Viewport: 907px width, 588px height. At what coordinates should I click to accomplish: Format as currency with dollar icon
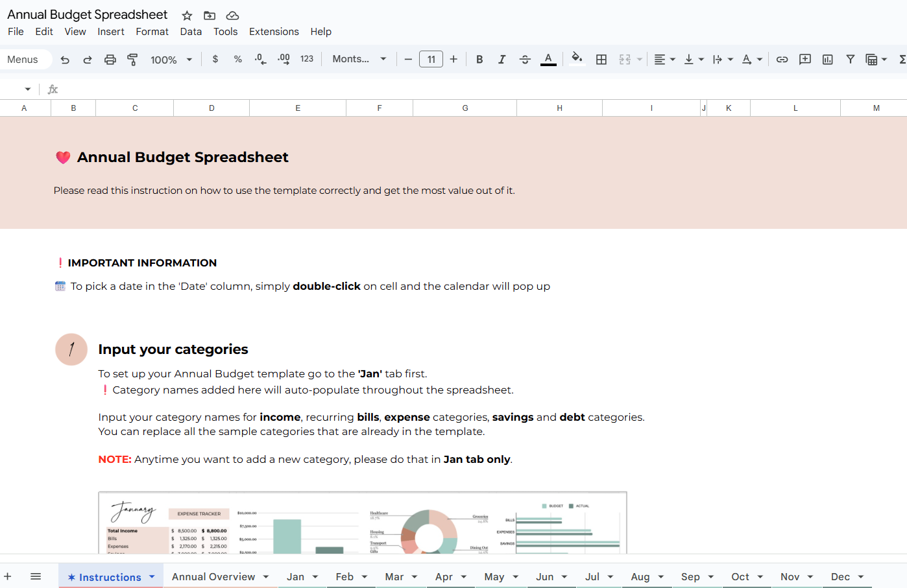point(215,59)
